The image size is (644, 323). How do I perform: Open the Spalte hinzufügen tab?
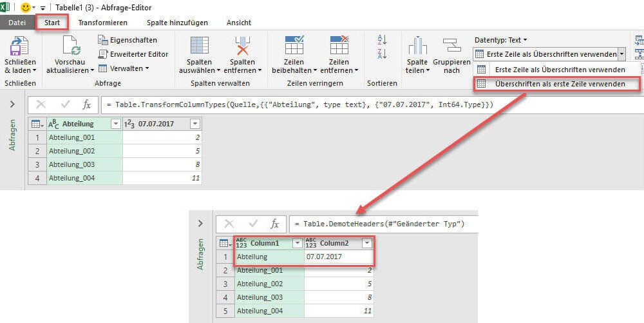tap(177, 23)
